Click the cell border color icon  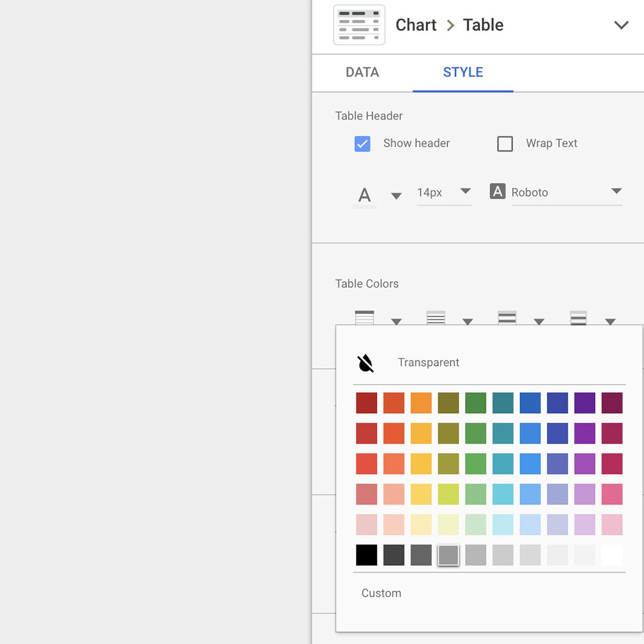tap(436, 318)
